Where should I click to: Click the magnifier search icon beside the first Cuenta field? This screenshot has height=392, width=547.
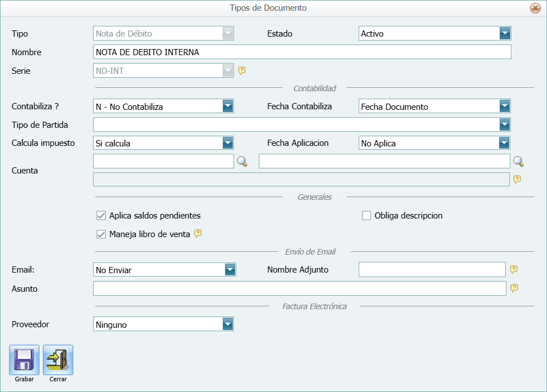pos(242,161)
